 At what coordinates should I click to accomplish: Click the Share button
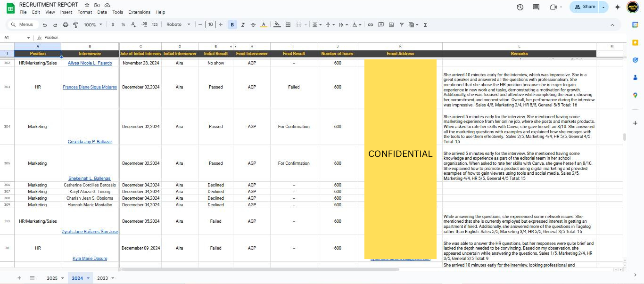coord(585,7)
